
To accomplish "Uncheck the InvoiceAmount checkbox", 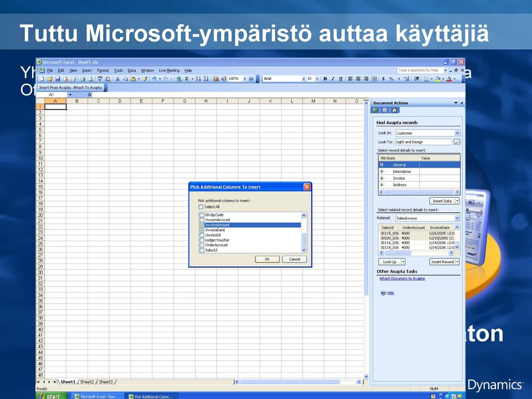I will pos(202,225).
